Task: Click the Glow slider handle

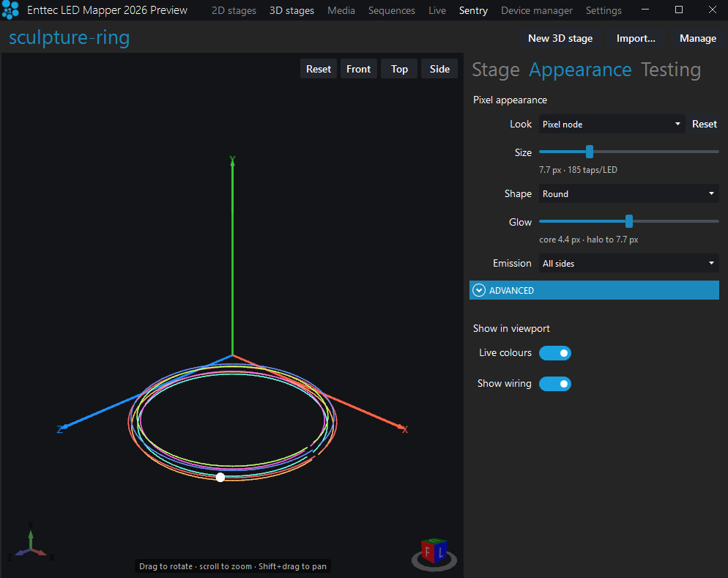Action: [x=628, y=221]
